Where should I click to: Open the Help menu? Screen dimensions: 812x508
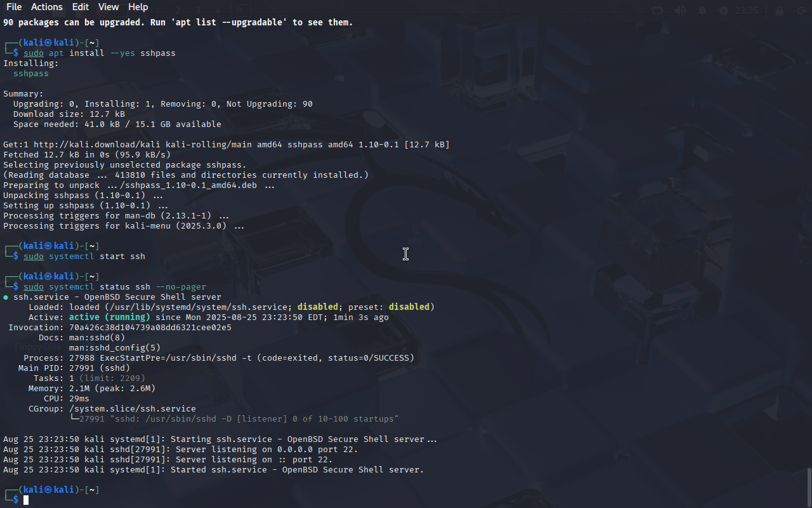(138, 7)
